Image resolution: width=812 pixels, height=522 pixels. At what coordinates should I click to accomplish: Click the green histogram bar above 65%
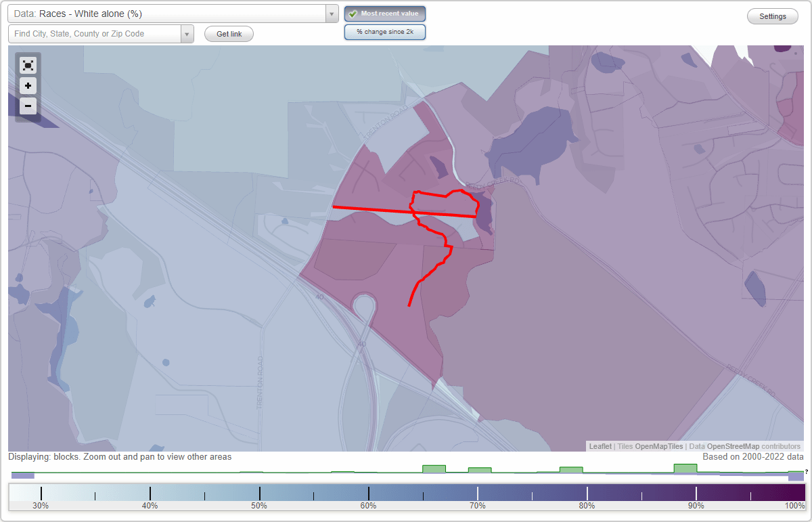(x=434, y=469)
